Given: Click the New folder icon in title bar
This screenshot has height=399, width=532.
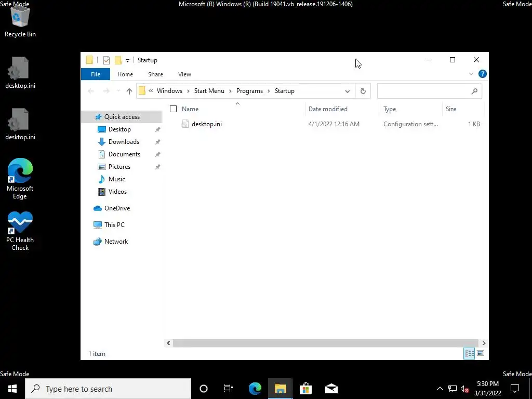Looking at the screenshot, I should (118, 60).
